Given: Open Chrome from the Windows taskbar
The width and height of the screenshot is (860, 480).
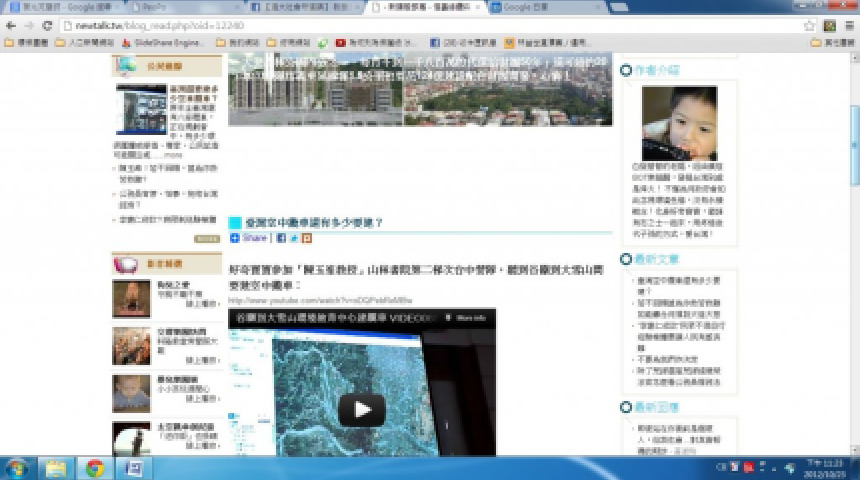Looking at the screenshot, I should pyautogui.click(x=94, y=468).
